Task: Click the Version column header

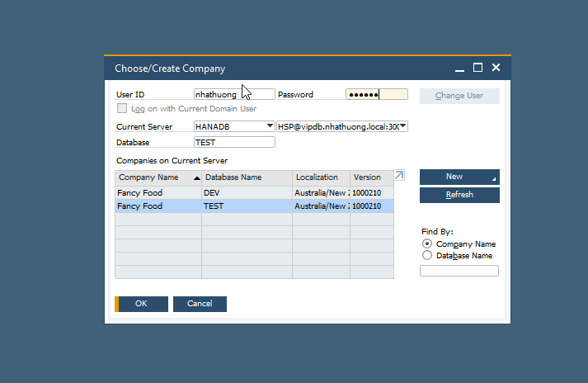Action: pos(370,177)
